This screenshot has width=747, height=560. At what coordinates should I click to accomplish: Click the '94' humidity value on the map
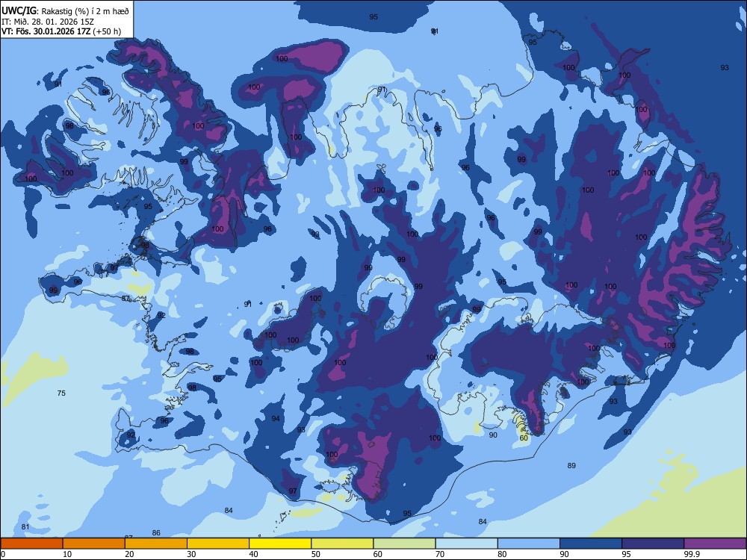tap(276, 419)
